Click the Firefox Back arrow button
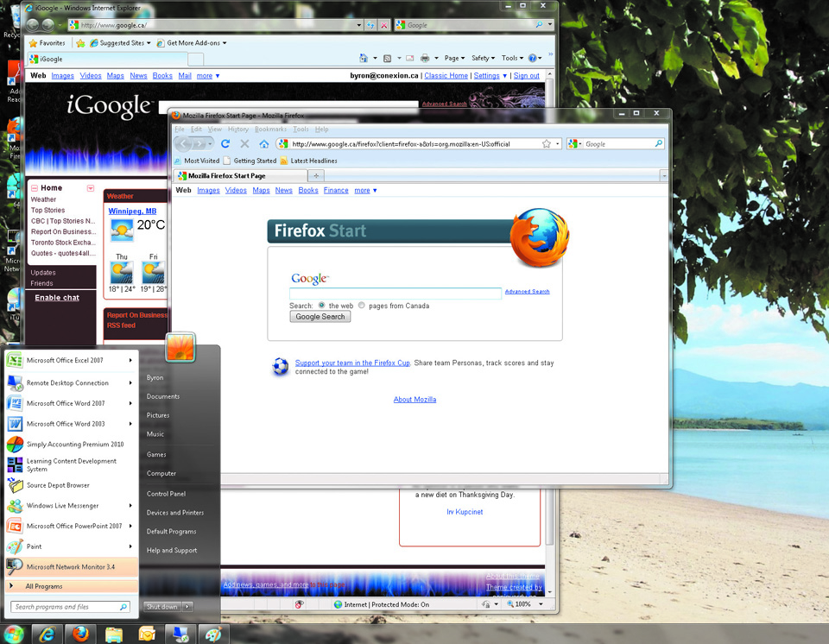The height and width of the screenshot is (644, 829). click(183, 144)
